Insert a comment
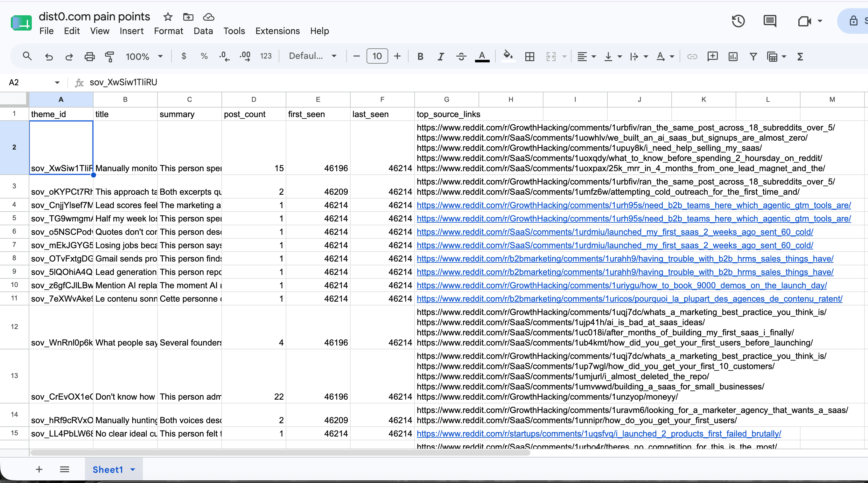Image resolution: width=868 pixels, height=483 pixels. [x=712, y=56]
